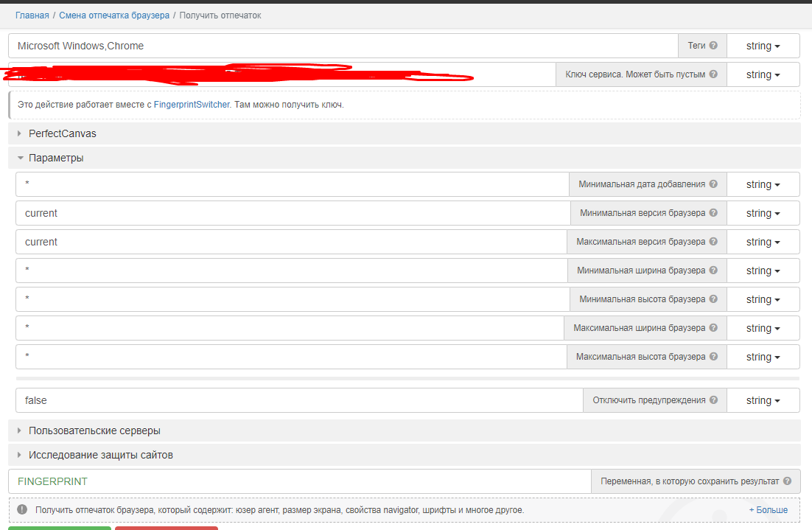Open string dropdown for Максимальная версия браузера
The width and height of the screenshot is (812, 530).
763,242
